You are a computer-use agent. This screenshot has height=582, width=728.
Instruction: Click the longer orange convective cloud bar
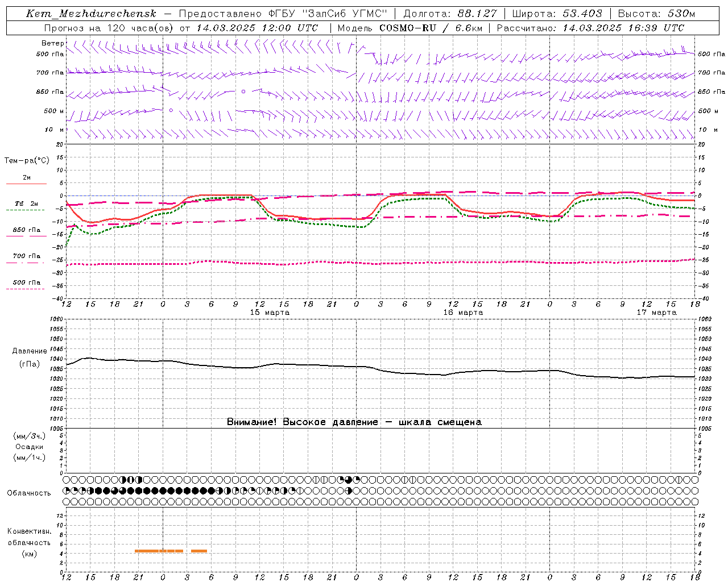coord(159,551)
